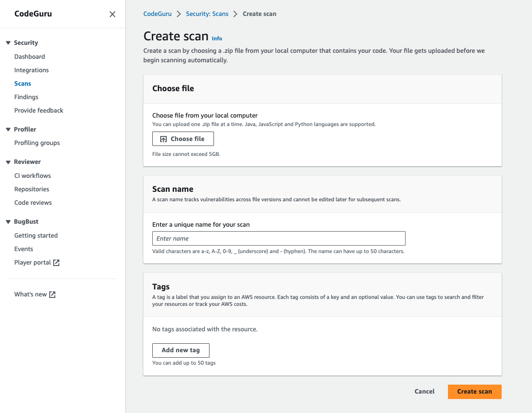Close the CodeGuru navigation panel
Viewport: 532px width, 413px height.
point(112,14)
